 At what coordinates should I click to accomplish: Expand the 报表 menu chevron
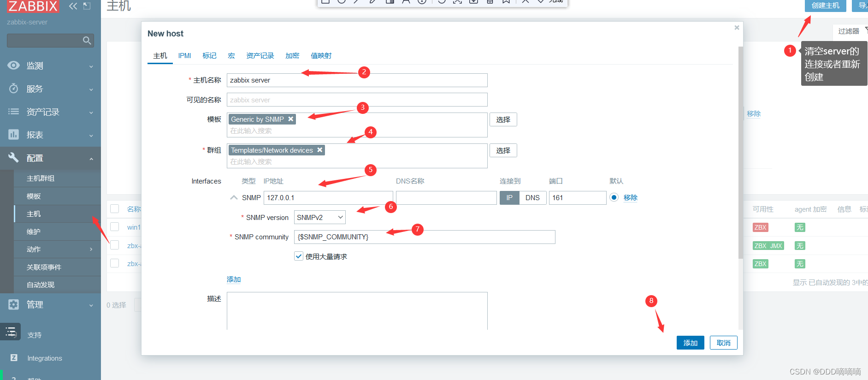[91, 136]
